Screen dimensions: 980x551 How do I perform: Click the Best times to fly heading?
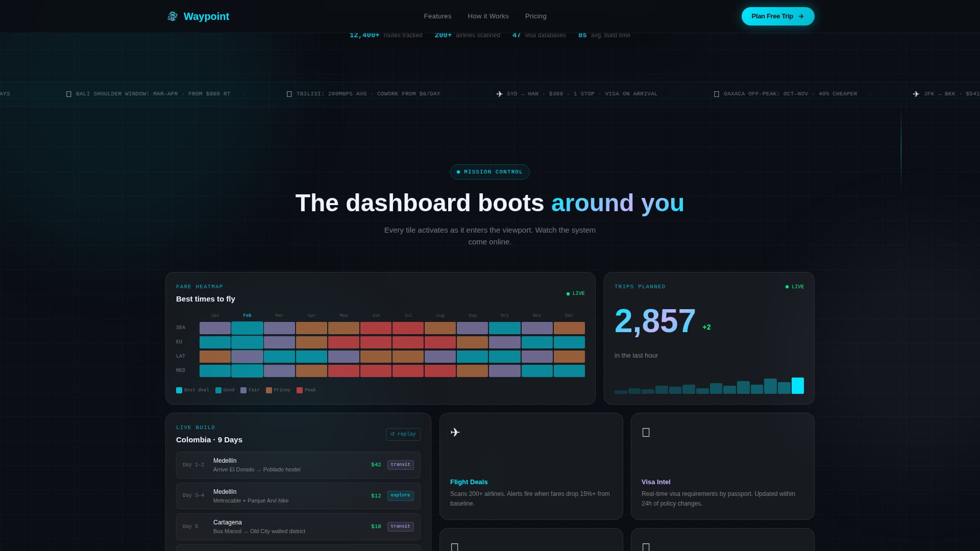(206, 299)
